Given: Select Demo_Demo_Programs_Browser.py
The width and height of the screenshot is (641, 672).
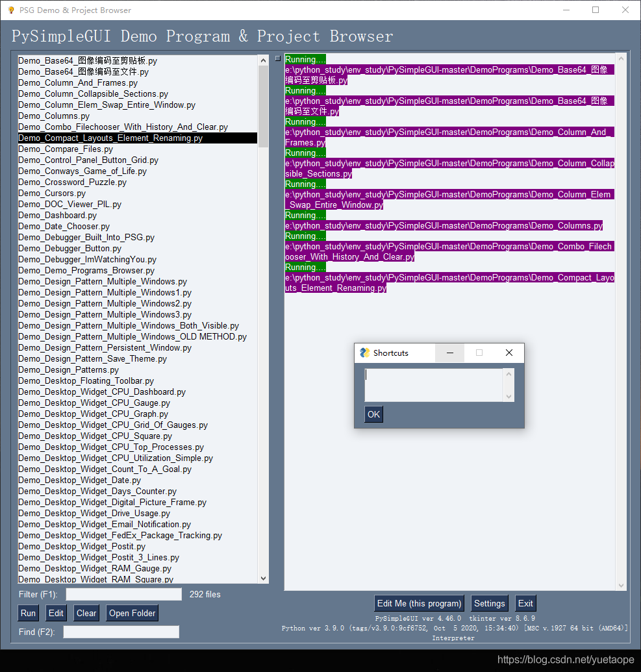Looking at the screenshot, I should tap(137, 271).
